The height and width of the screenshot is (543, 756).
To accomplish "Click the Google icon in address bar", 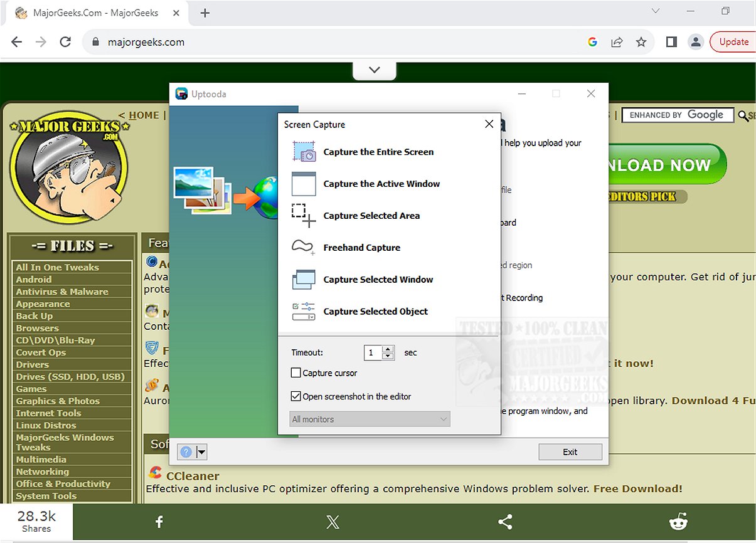I will click(x=592, y=42).
